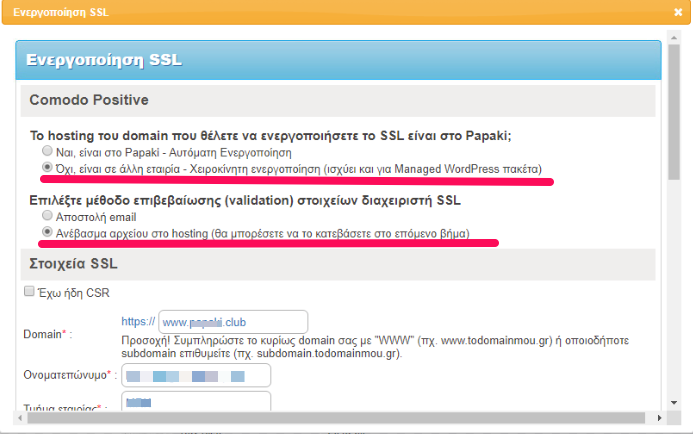The image size is (693, 434).
Task: Click the vertical scrollbar down arrow
Action: pyautogui.click(x=674, y=403)
